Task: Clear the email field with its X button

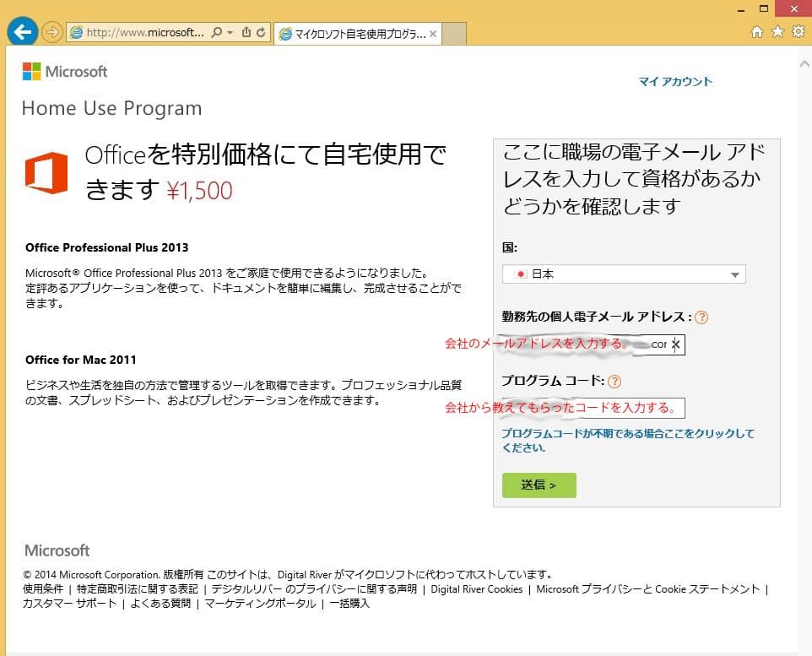Action: point(675,344)
